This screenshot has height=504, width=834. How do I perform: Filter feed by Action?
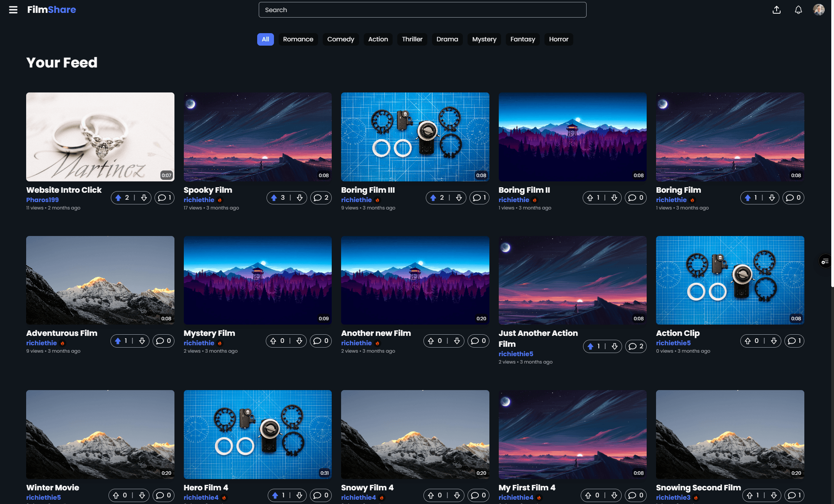click(378, 39)
